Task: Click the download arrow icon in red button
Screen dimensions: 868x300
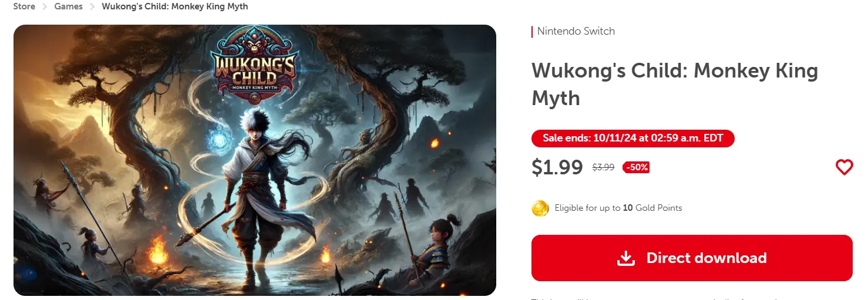Action: (627, 258)
